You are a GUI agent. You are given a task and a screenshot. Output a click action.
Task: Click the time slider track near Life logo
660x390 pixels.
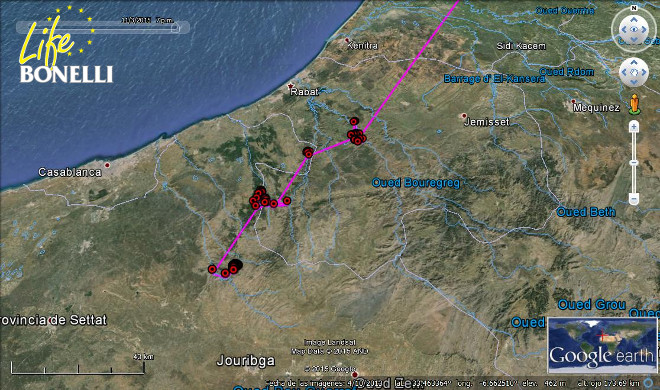[103, 28]
